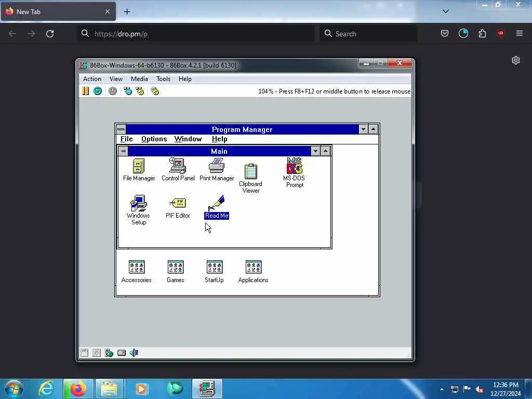Image resolution: width=532 pixels, height=399 pixels.
Task: Open 86Box Help menu
Action: click(185, 79)
